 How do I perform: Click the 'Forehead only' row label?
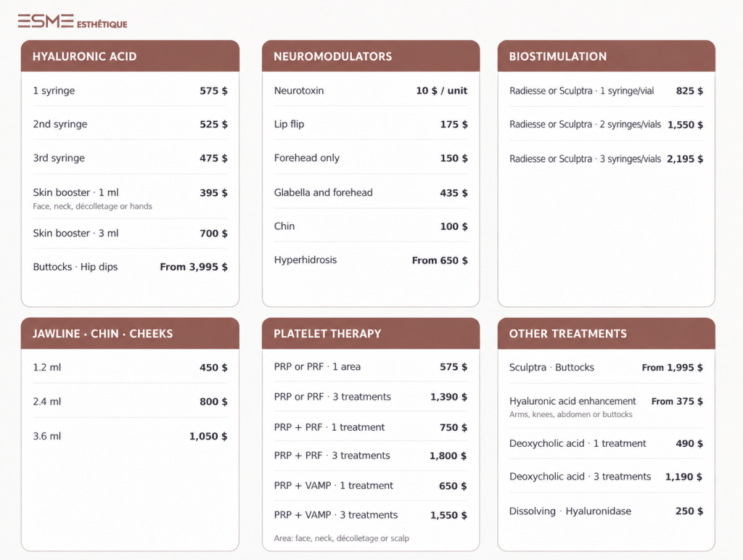(x=307, y=157)
